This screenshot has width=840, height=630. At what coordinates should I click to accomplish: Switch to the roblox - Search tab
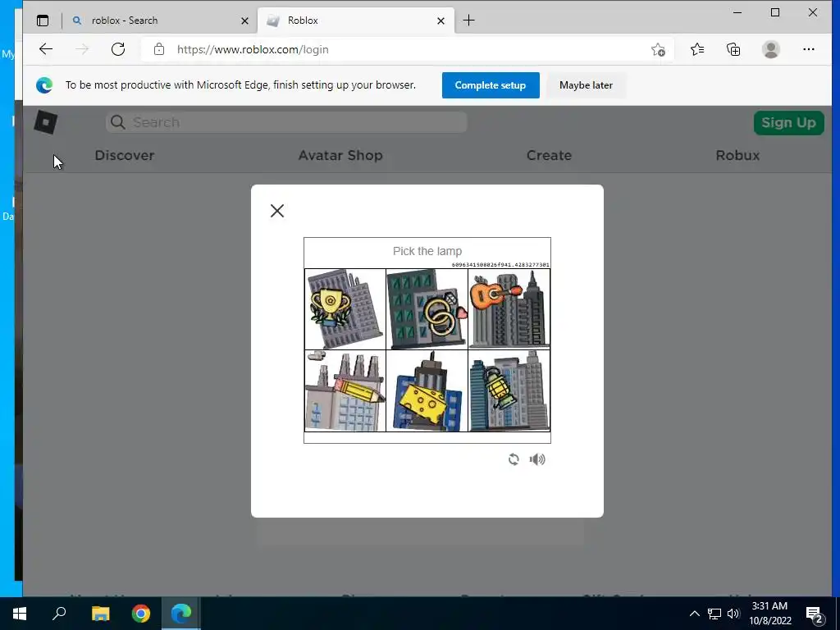coord(158,21)
